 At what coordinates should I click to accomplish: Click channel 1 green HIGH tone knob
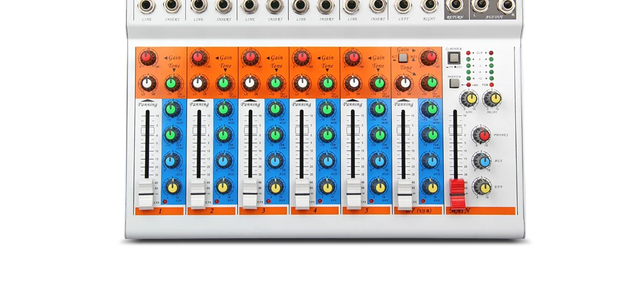tap(172, 84)
